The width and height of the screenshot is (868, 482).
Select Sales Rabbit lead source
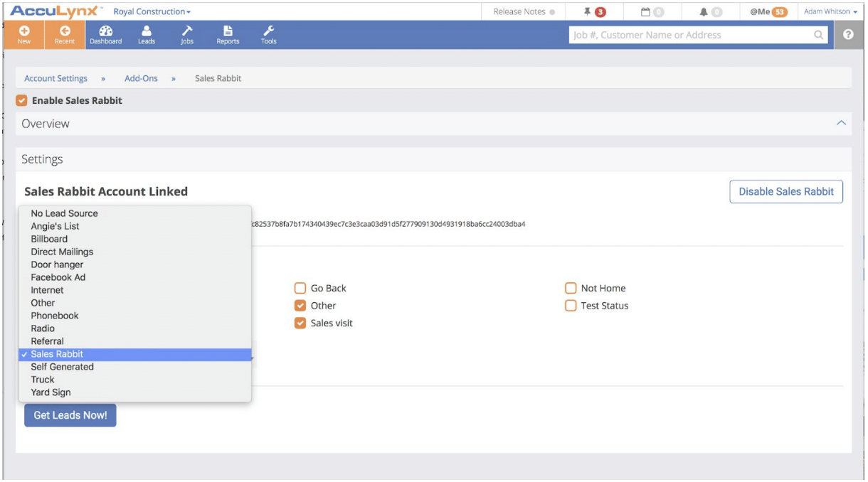(135, 354)
